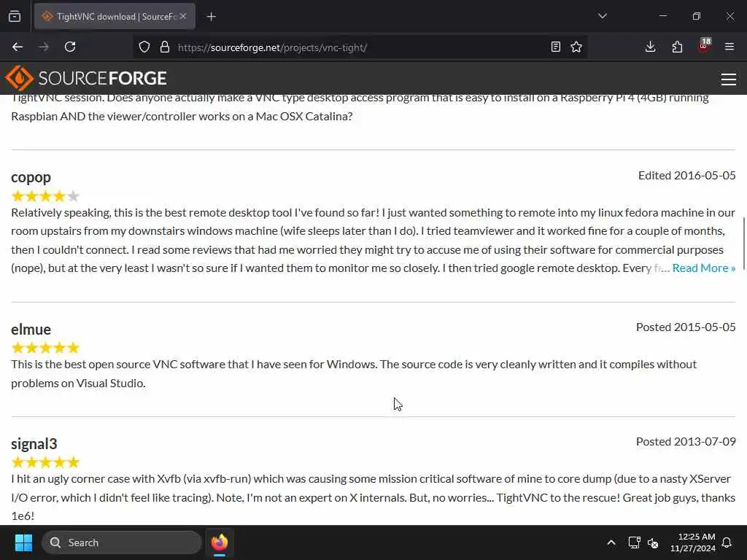View site security padlock info
This screenshot has height=560, width=747.
coord(165,47)
